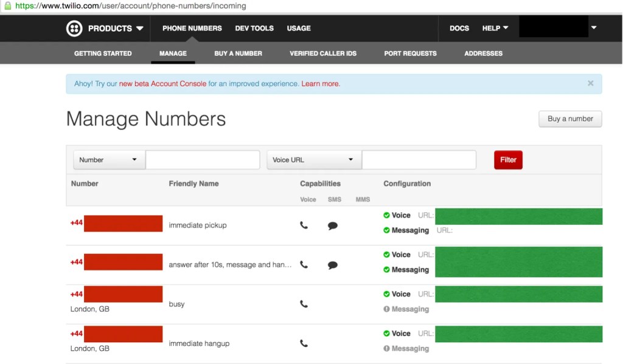Select the Manage tab
This screenshot has width=623, height=364.
pos(173,53)
